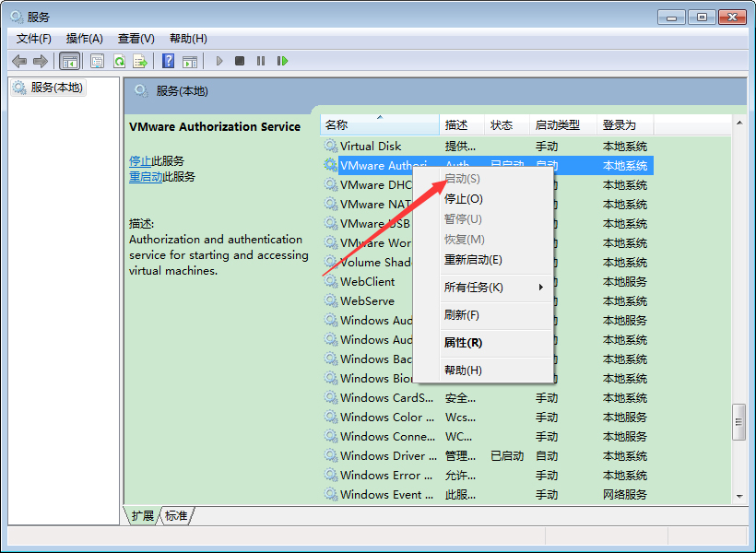The width and height of the screenshot is (756, 553).
Task: Click the Restart Service toolbar icon
Action: coord(284,61)
